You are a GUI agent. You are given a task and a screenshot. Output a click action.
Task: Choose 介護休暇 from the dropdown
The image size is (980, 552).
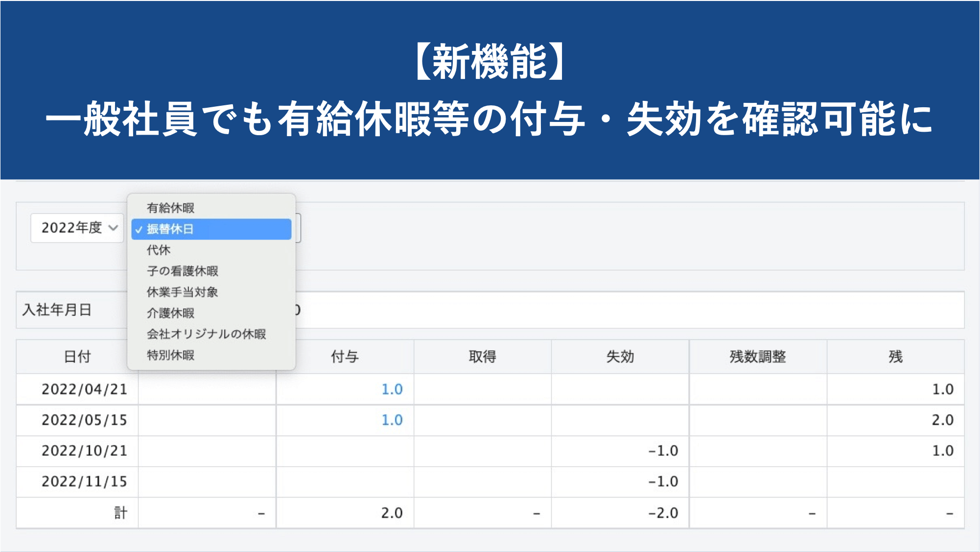point(211,313)
